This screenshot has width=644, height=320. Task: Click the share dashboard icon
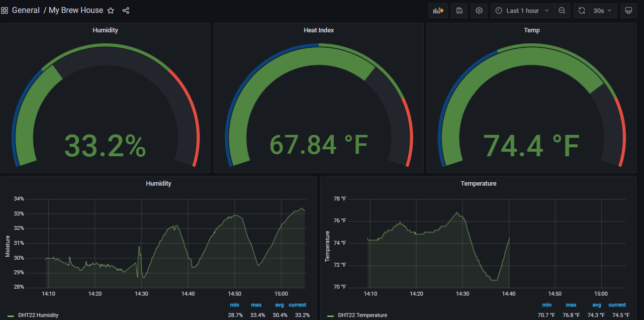[x=126, y=10]
